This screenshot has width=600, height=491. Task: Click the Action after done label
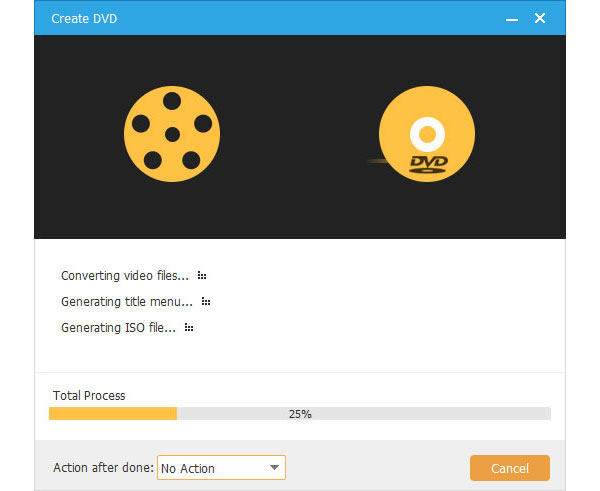[103, 468]
